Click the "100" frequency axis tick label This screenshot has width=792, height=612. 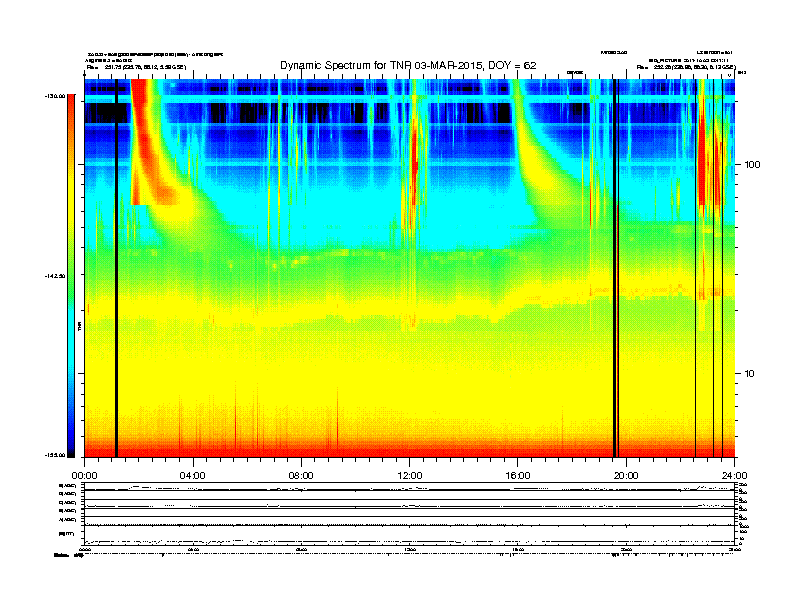click(753, 165)
